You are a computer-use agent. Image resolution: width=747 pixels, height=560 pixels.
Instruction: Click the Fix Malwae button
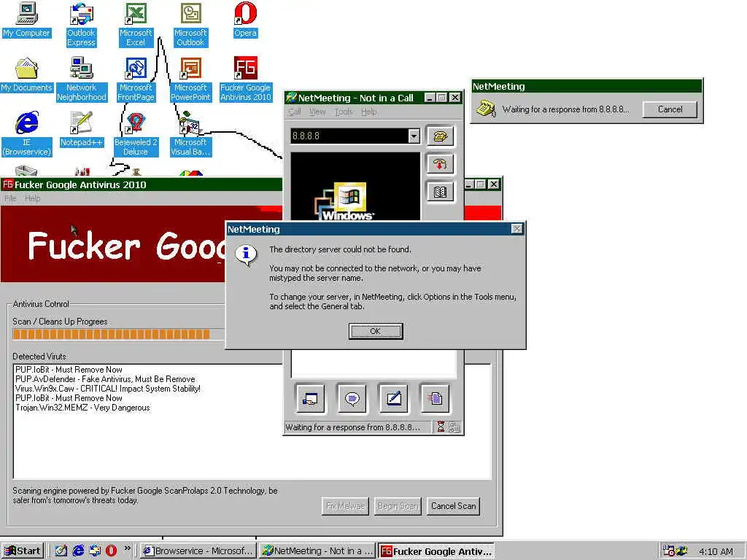click(x=345, y=506)
